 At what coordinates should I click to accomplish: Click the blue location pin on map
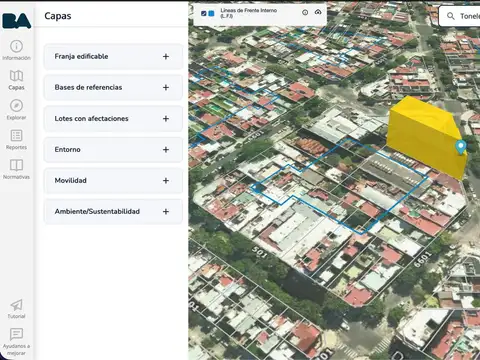461,147
